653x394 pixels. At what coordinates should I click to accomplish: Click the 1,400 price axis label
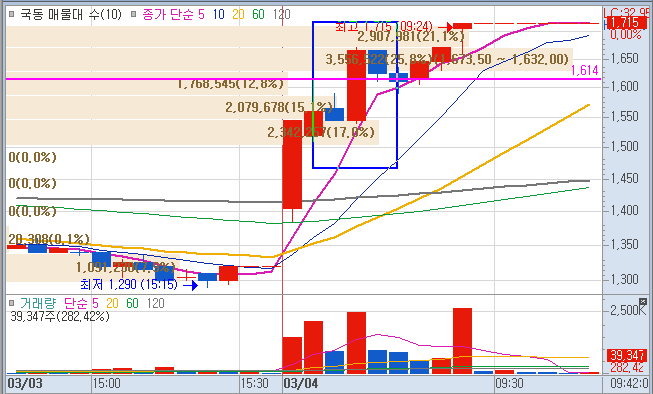tap(624, 210)
